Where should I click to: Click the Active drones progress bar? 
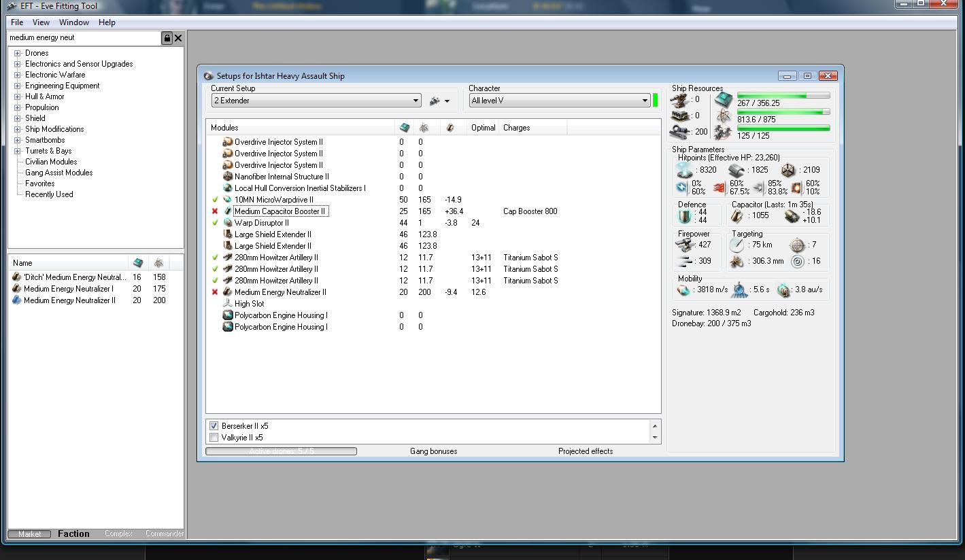click(281, 451)
